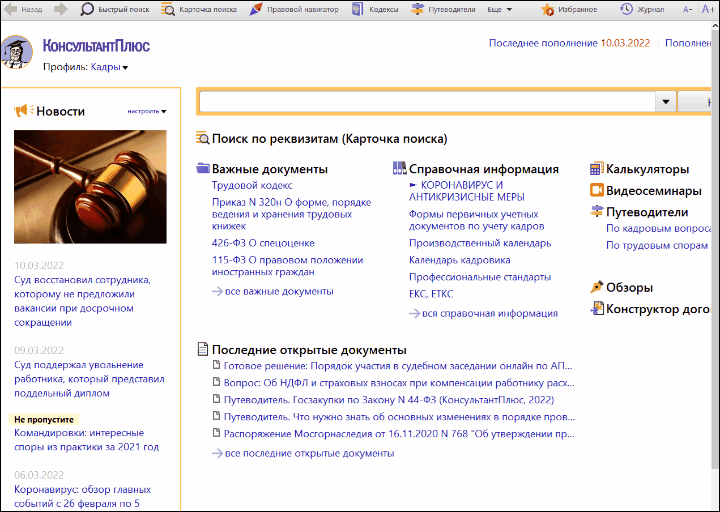Viewport: 720px width, 512px height.
Task: Expand the Еще toolbar dropdown
Action: tap(500, 9)
